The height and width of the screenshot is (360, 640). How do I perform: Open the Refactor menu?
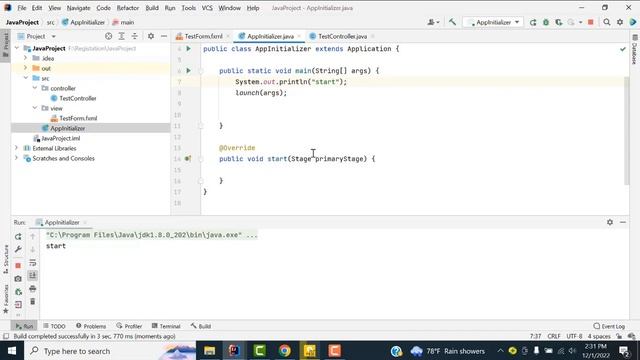coord(128,8)
